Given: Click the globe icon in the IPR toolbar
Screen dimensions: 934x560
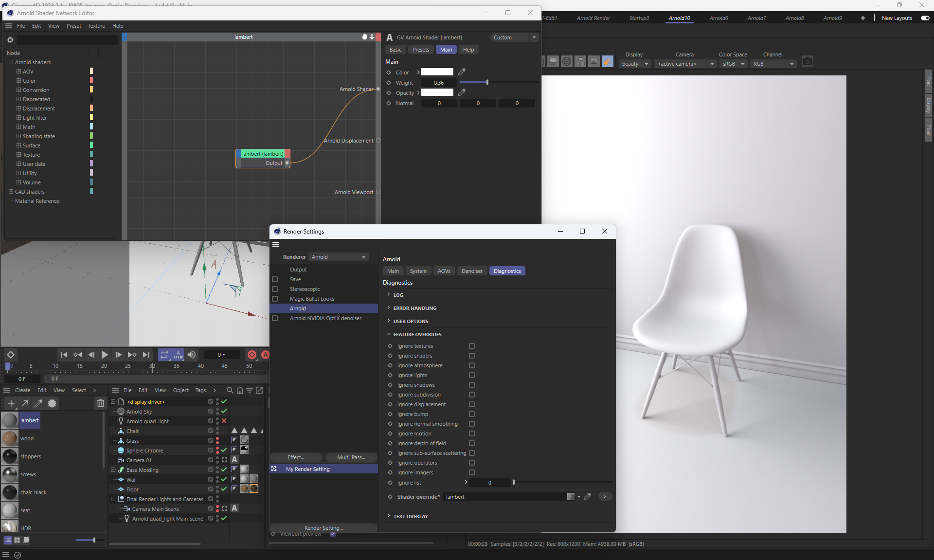Looking at the screenshot, I should (567, 62).
